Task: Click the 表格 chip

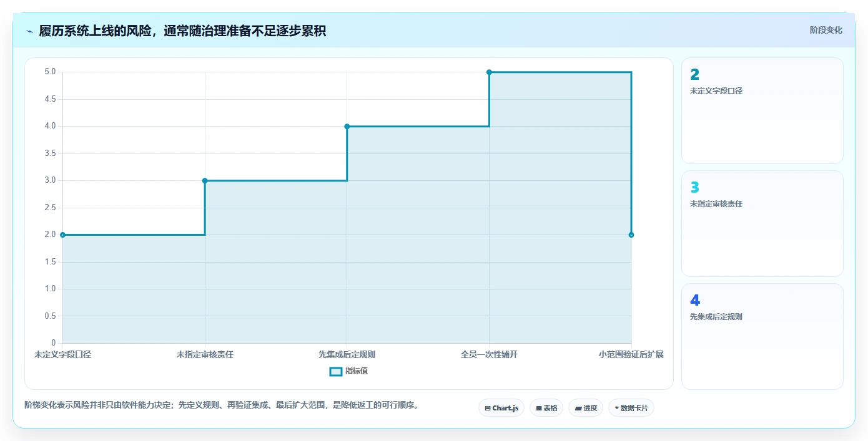Action: point(546,408)
